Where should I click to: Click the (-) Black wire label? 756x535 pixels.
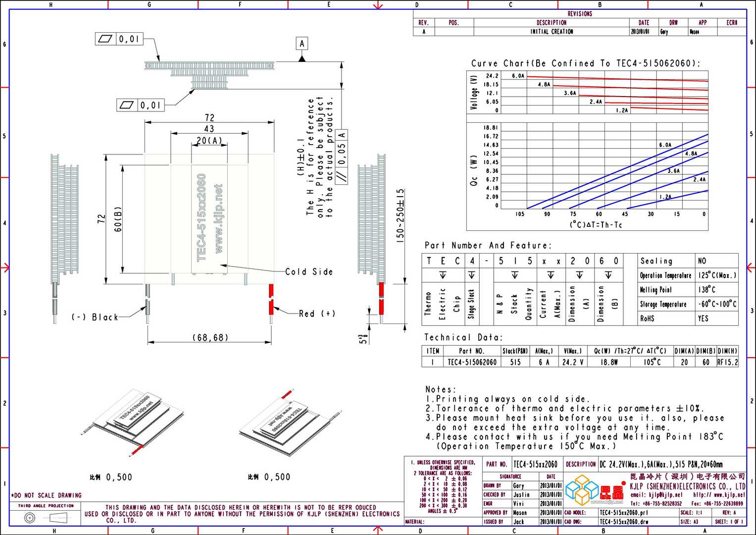pyautogui.click(x=95, y=317)
